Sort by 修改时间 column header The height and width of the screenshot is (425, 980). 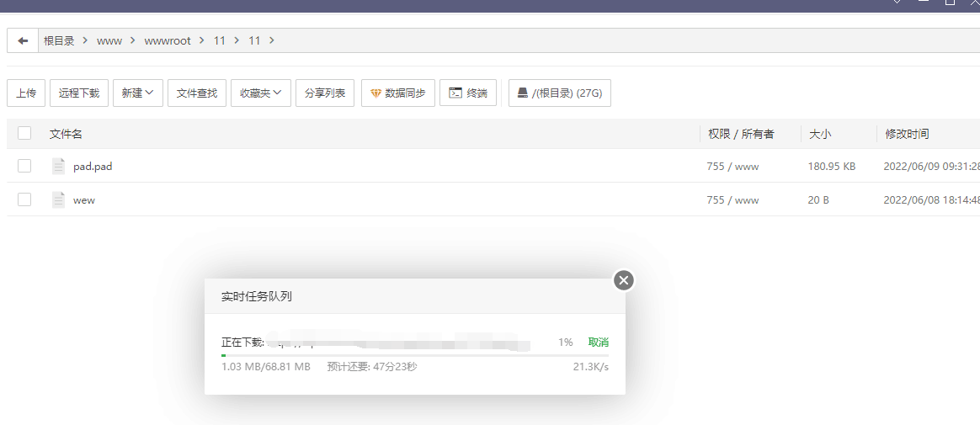[x=906, y=134]
